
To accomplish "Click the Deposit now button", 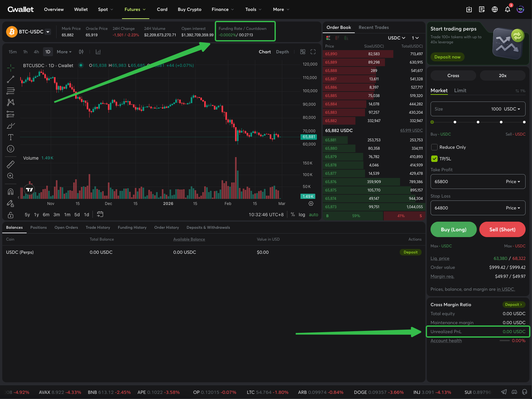I will tap(447, 57).
